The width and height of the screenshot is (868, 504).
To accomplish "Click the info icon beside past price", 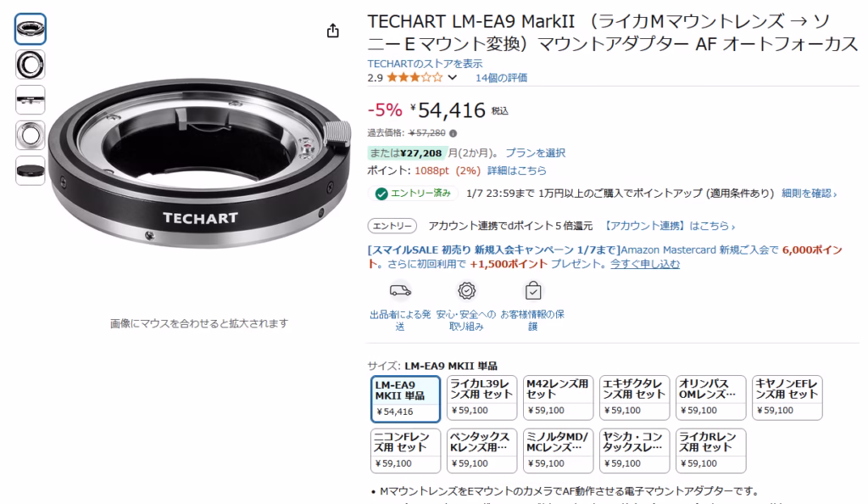I will pyautogui.click(x=453, y=133).
